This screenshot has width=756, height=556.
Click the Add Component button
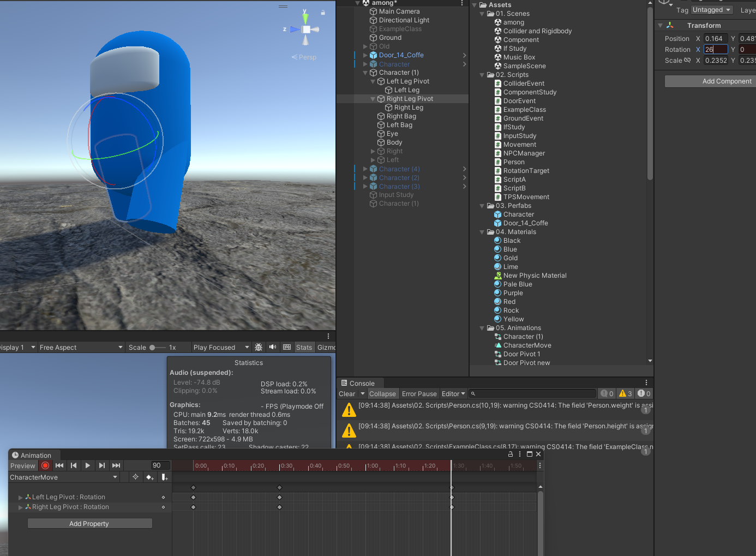[710, 81]
